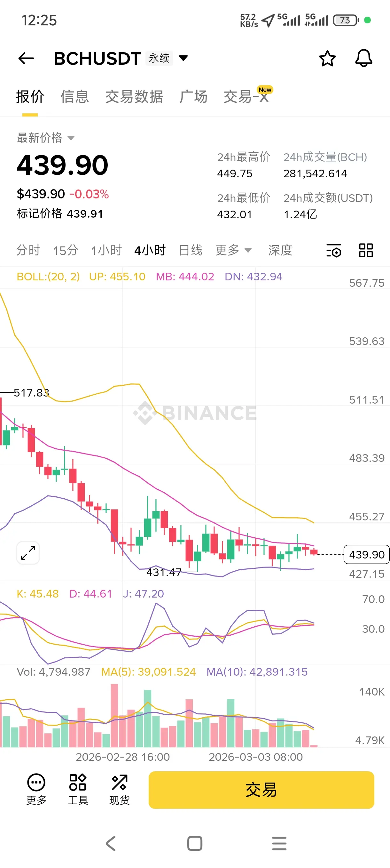The image size is (390, 868).
Task: Tap the yellow 交易 button
Action: click(261, 790)
